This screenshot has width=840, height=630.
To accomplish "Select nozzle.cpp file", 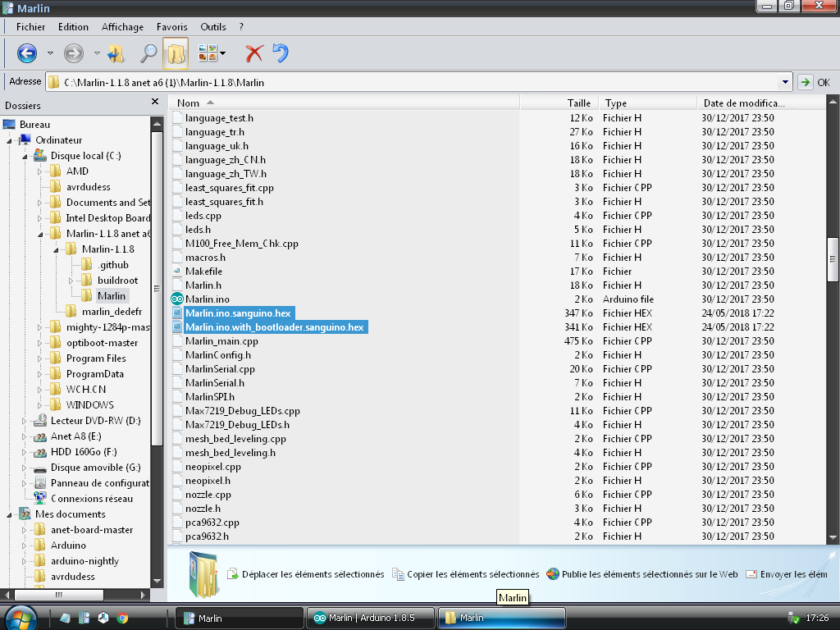I will pyautogui.click(x=208, y=495).
